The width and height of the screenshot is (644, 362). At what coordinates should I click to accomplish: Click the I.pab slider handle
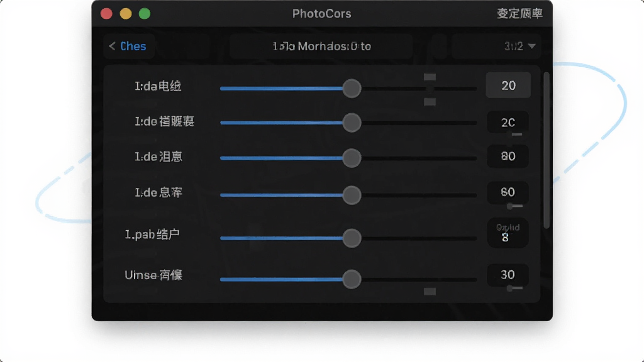click(x=352, y=238)
